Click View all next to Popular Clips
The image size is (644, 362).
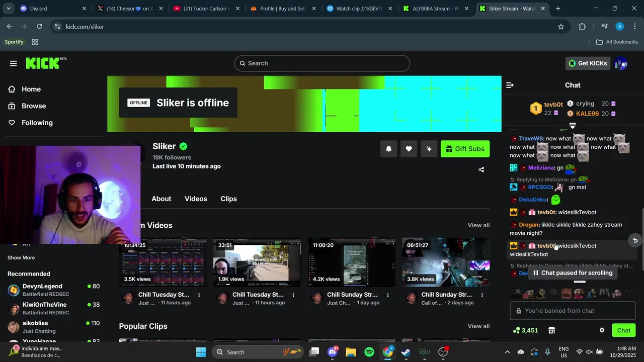tap(478, 326)
